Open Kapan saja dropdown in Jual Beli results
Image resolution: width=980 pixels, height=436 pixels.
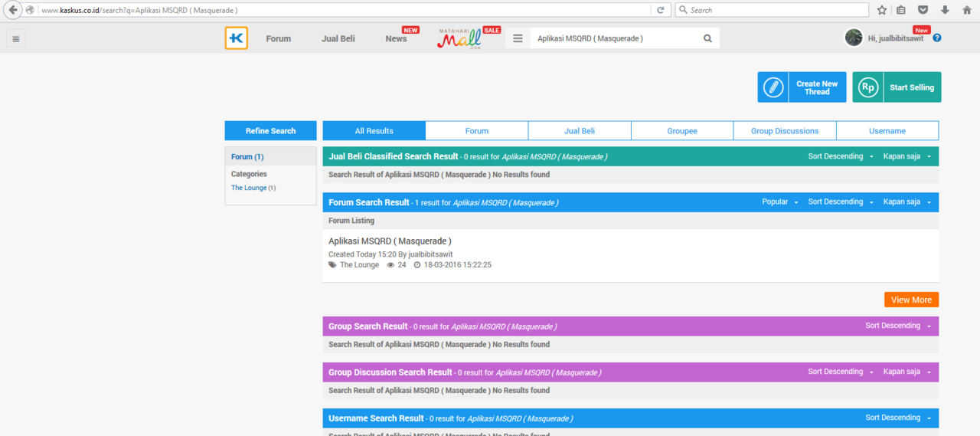click(x=907, y=156)
